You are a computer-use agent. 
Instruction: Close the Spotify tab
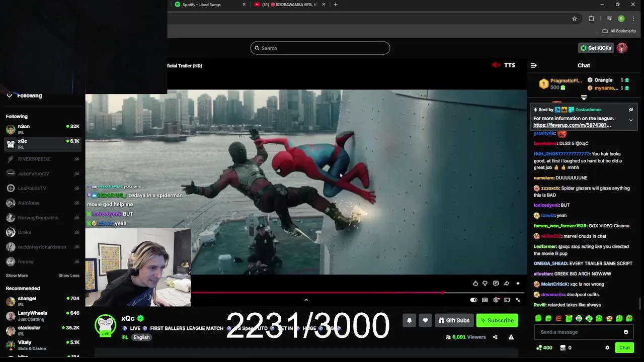click(245, 5)
